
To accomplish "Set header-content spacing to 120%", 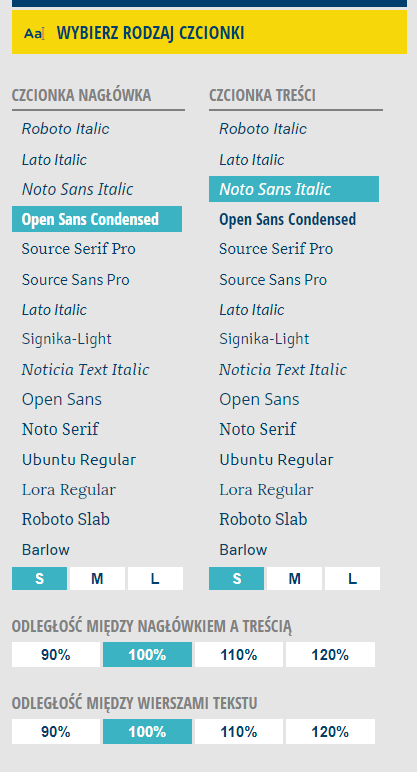I will pos(330,655).
